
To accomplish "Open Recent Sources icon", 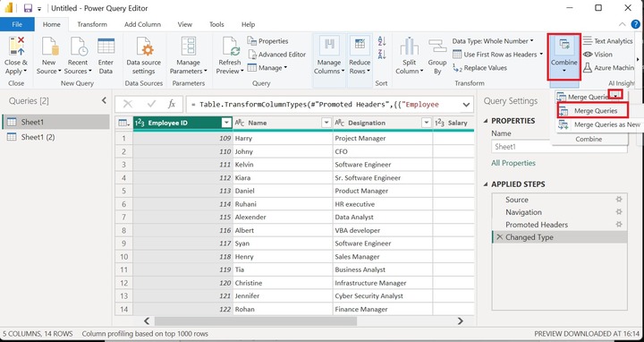I will coord(79,46).
